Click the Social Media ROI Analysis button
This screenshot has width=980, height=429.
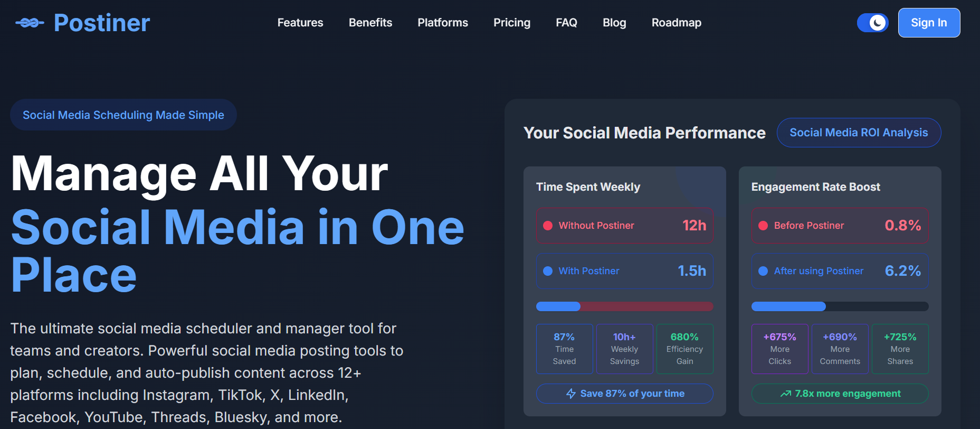(858, 133)
